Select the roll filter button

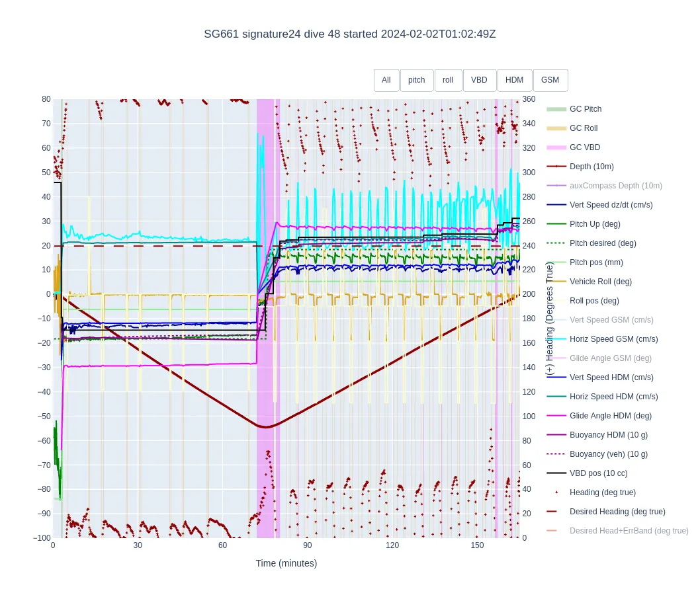point(448,80)
